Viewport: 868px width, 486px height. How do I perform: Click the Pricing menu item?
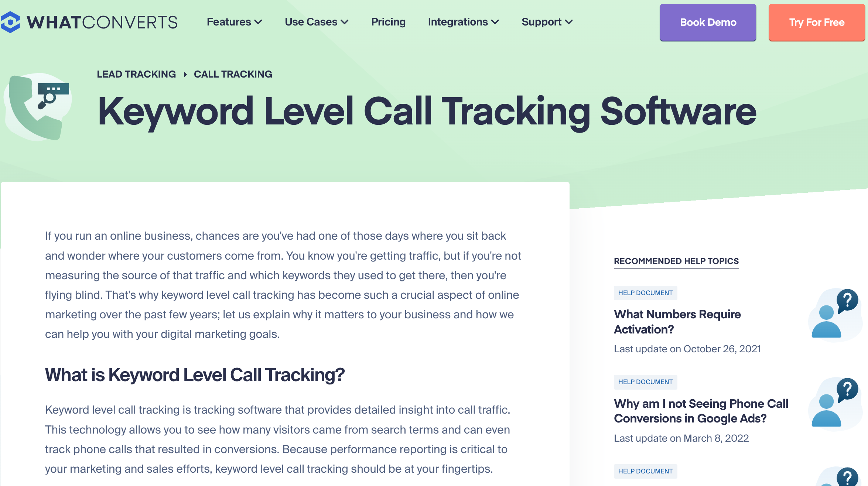[x=388, y=22]
